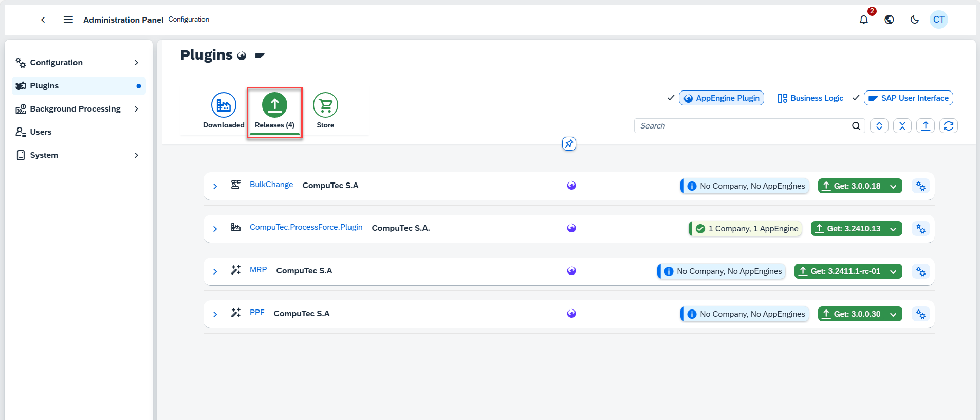980x420 pixels.
Task: Open version dropdown for PPF plugin
Action: [894, 314]
